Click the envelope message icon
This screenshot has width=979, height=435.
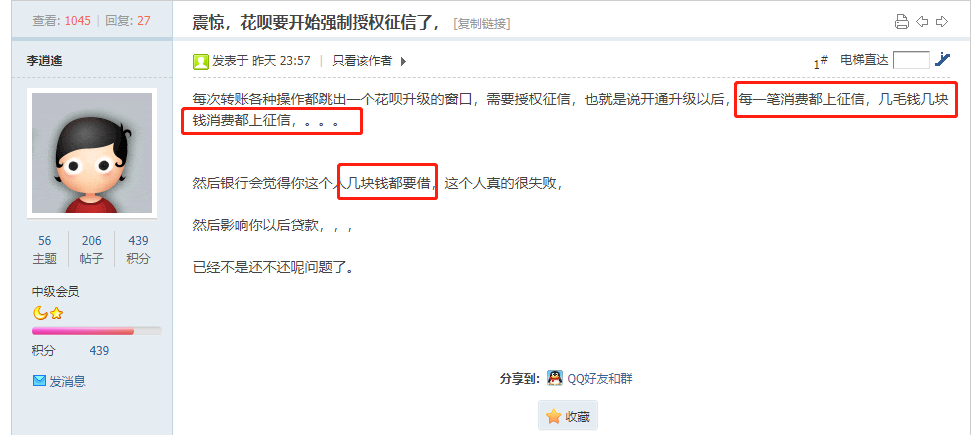point(39,380)
